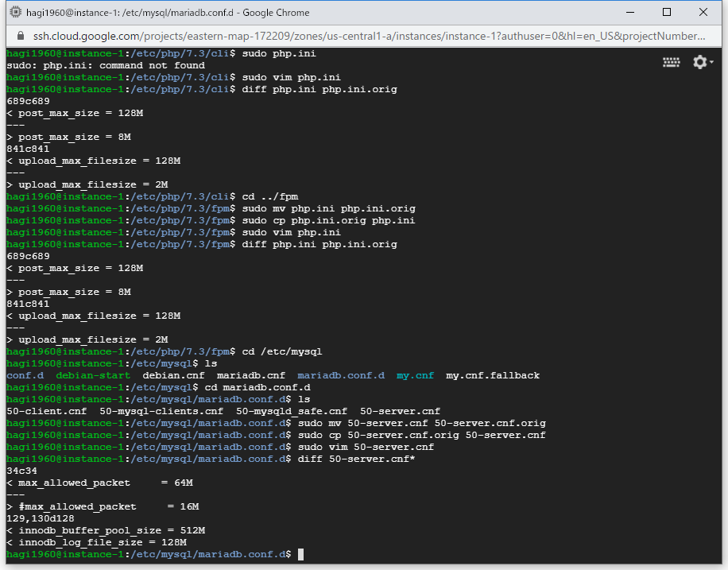Click the ssh.cloud.google.com address bar URL
728x570 pixels.
click(x=369, y=36)
